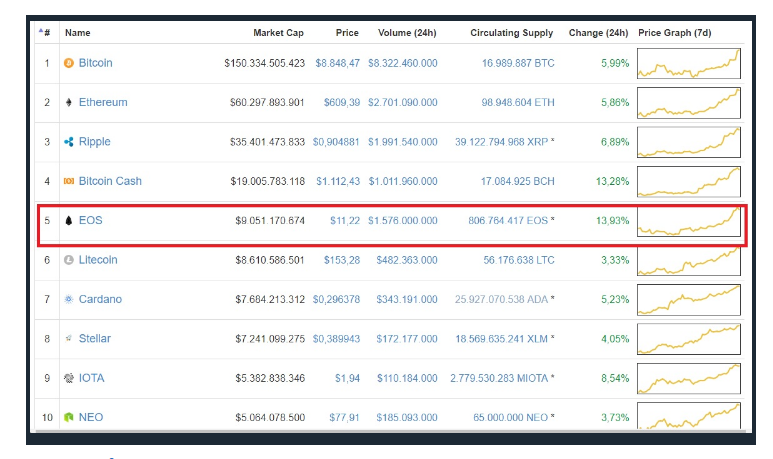Click the NEO green logo icon
The width and height of the screenshot is (773, 459).
pos(69,417)
